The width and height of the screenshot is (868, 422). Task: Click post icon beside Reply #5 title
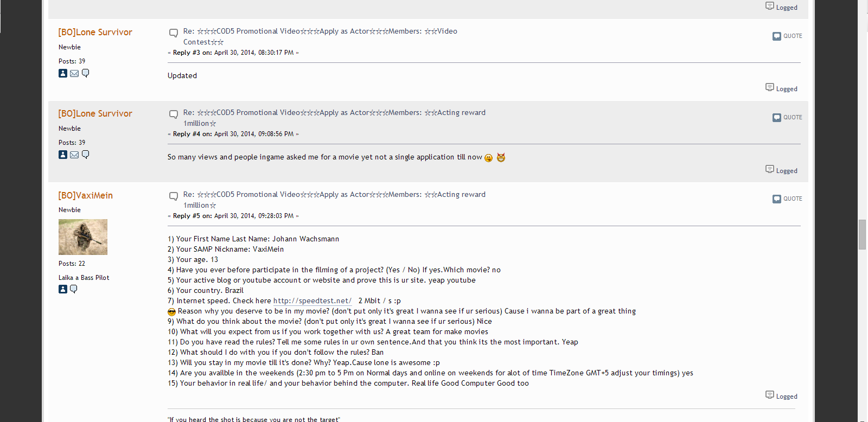click(x=174, y=196)
